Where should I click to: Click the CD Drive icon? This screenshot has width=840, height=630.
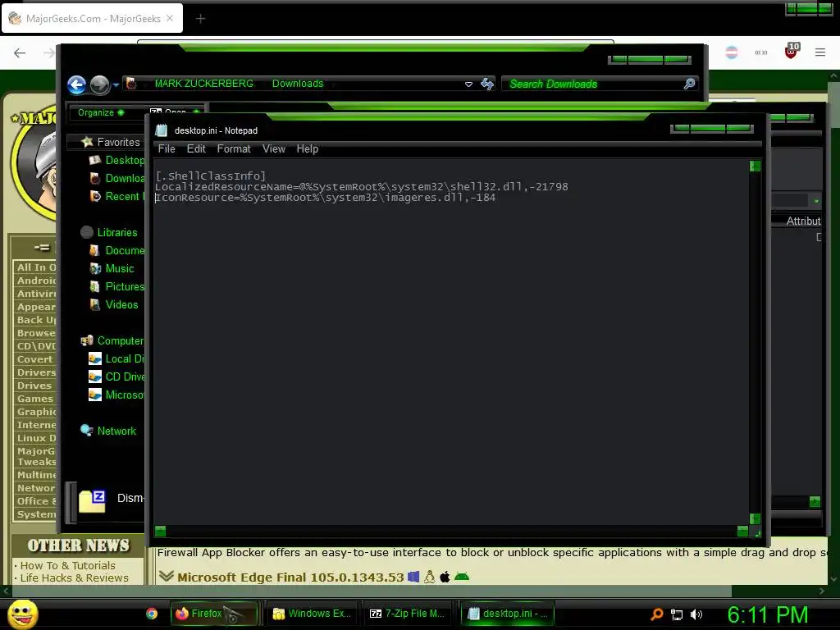pyautogui.click(x=95, y=377)
